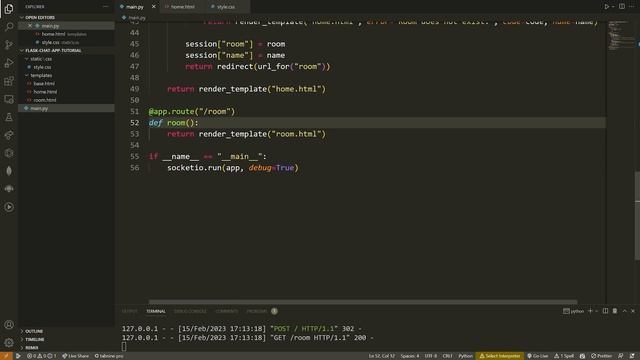Change the Spaces: 4 indentation setting
640x360 pixels.
[x=410, y=356]
